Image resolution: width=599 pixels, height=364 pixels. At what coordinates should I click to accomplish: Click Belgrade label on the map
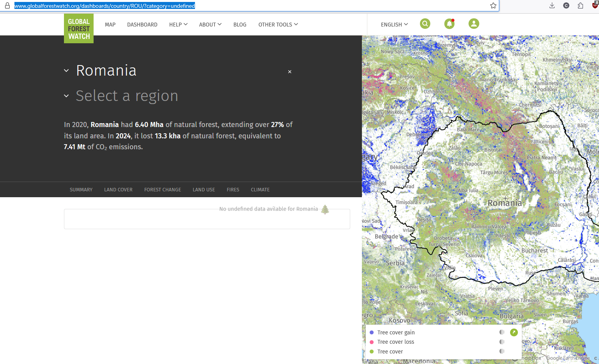386,237
